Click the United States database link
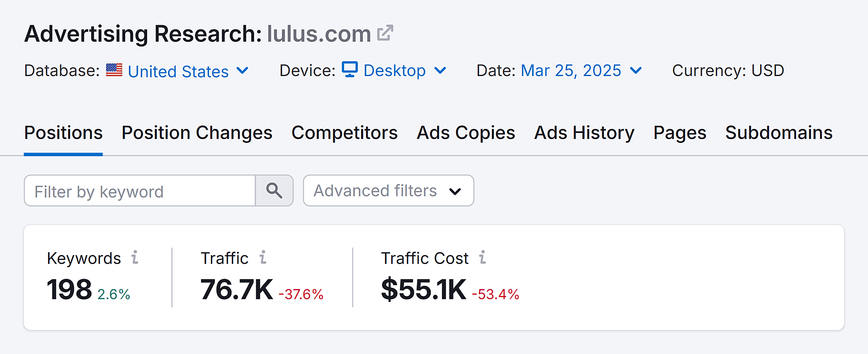The width and height of the screenshot is (868, 354). click(178, 70)
